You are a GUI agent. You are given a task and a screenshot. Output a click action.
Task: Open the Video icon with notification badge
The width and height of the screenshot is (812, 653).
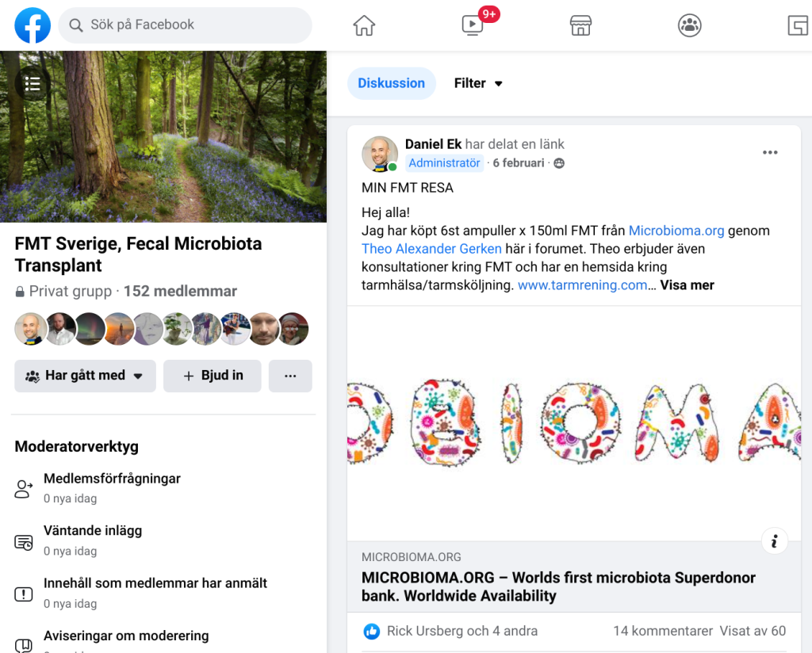[472, 25]
